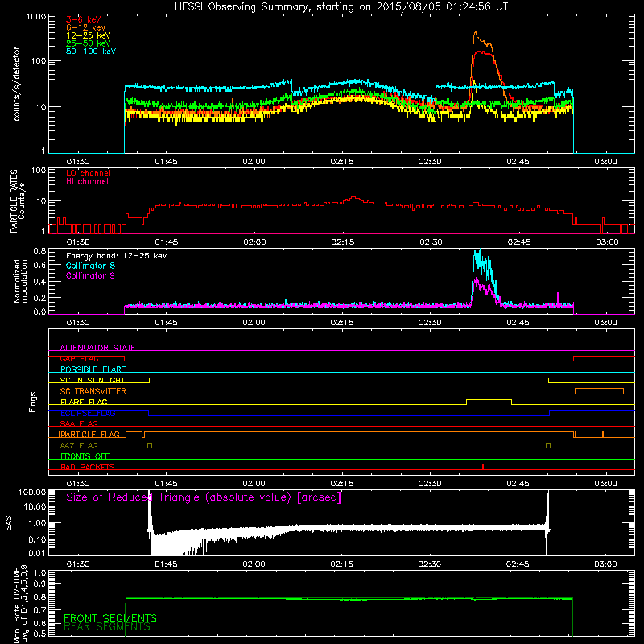Click the 1000 tick label in top panel

35,17
